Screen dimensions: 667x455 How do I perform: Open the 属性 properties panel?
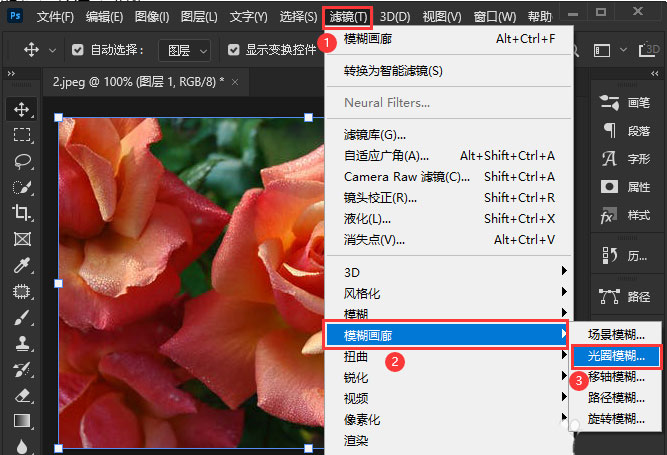pos(625,187)
